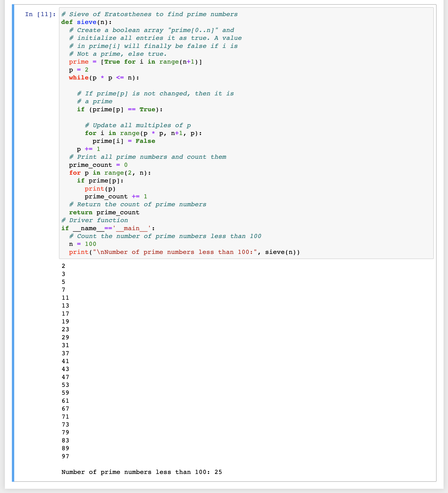Click 'return prime_count' line
The width and height of the screenshot is (448, 493).
coord(104,213)
